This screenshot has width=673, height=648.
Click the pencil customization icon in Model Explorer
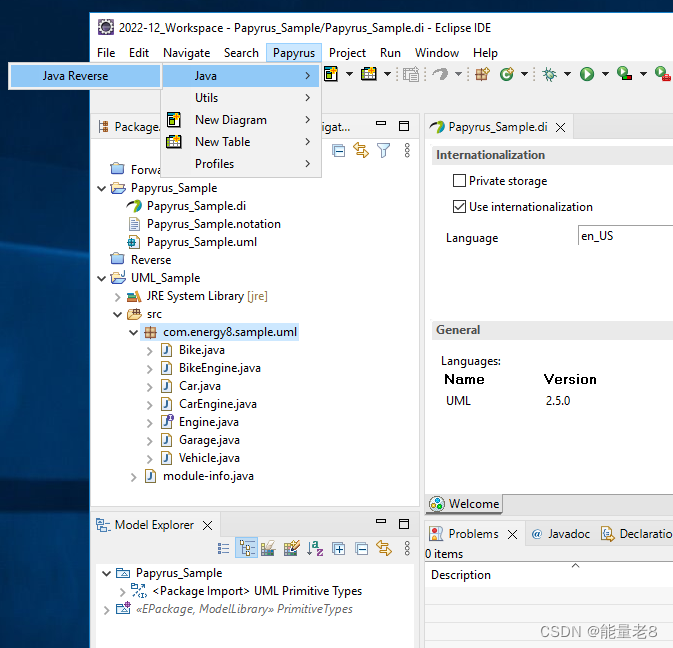tap(291, 548)
